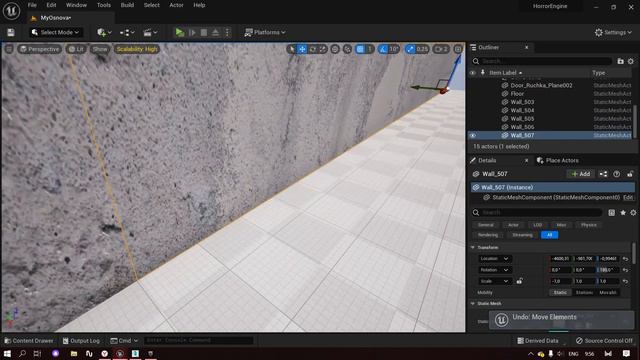The width and height of the screenshot is (640, 360).
Task: Open the File menu
Action: tap(32, 5)
